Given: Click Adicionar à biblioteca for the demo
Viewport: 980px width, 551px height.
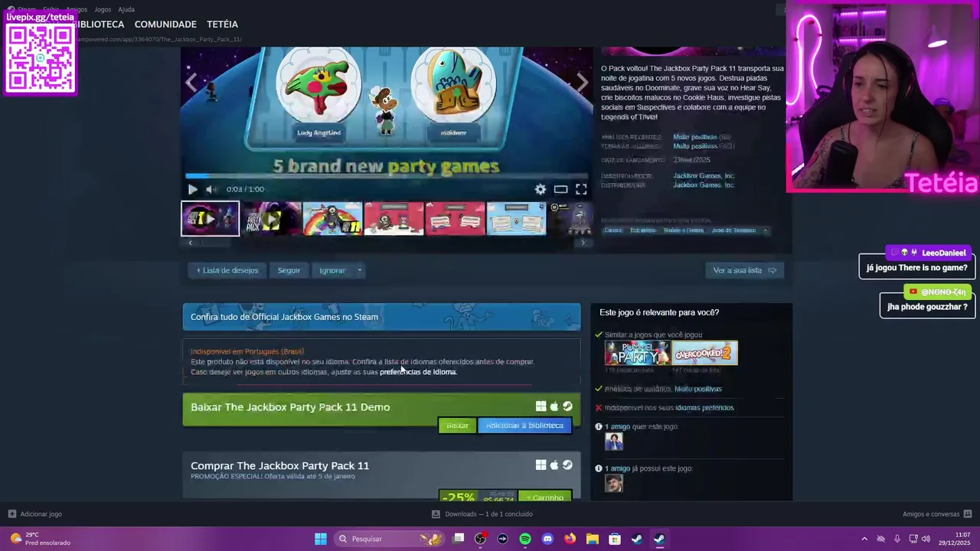Looking at the screenshot, I should (524, 425).
